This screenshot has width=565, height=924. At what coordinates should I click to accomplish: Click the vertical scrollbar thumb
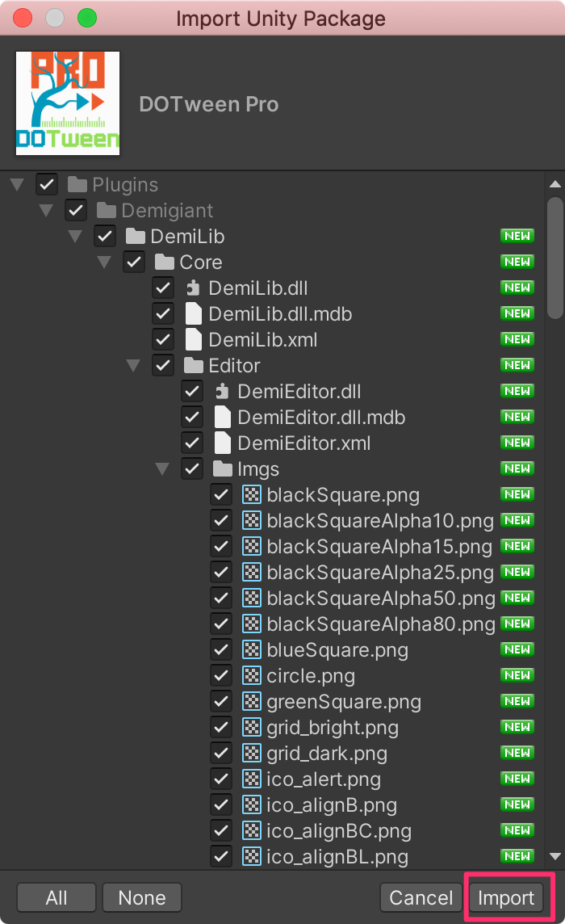[555, 258]
